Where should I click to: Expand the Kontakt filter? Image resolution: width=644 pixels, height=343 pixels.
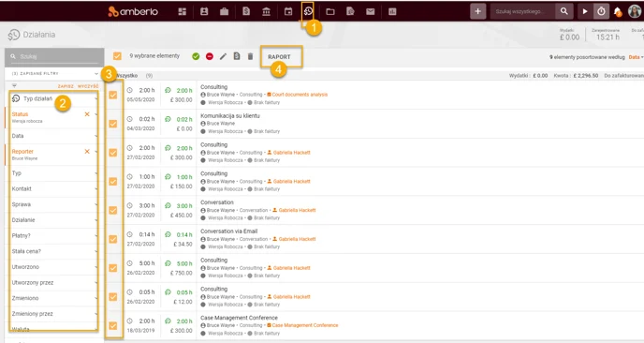pyautogui.click(x=53, y=188)
